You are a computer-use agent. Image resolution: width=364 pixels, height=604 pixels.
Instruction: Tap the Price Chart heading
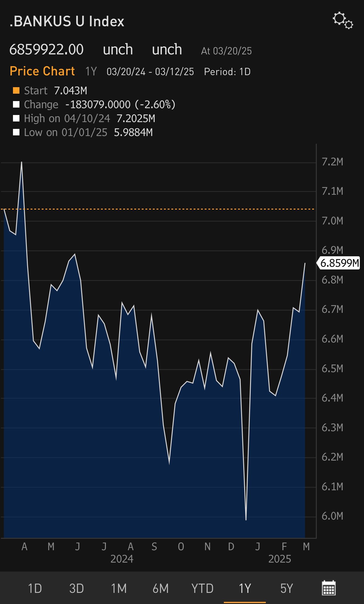click(42, 71)
